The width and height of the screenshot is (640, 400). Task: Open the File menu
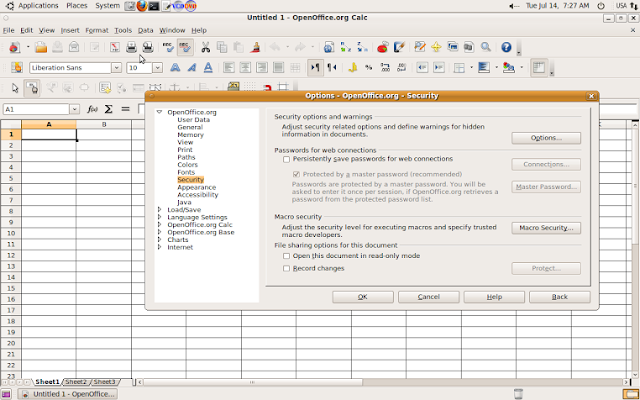(x=8, y=30)
